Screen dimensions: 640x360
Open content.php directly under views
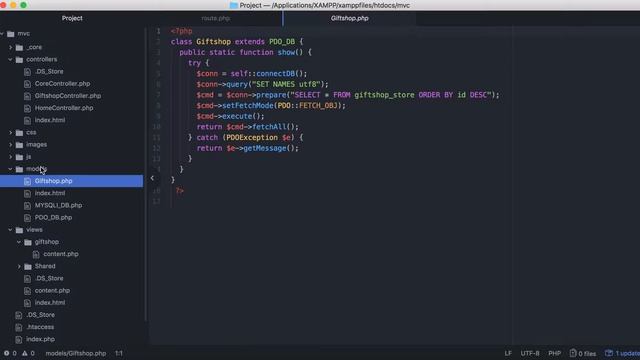click(x=52, y=291)
